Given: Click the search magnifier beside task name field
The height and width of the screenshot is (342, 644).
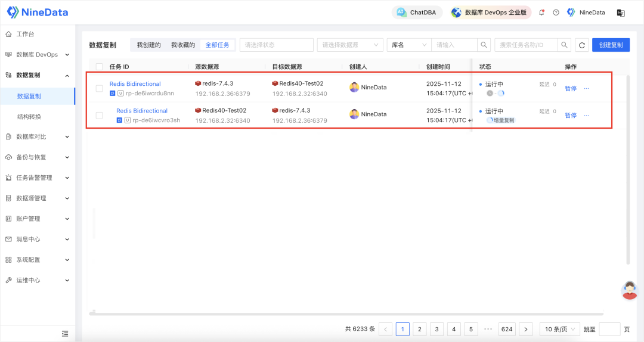Looking at the screenshot, I should click(x=565, y=45).
